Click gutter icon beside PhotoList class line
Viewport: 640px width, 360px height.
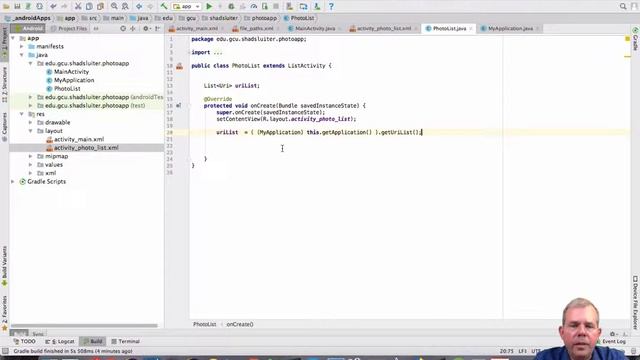click(179, 66)
